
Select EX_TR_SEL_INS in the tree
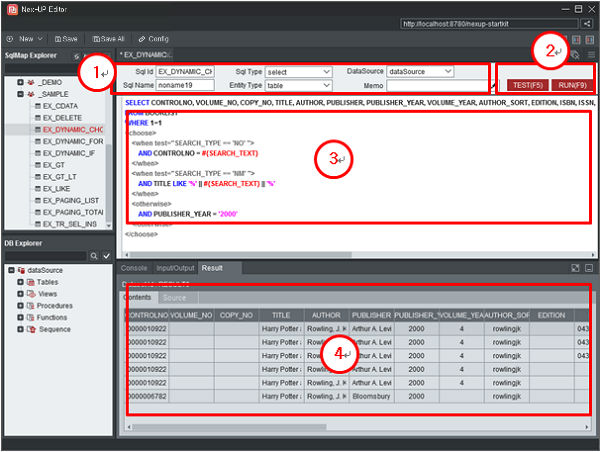[x=70, y=224]
